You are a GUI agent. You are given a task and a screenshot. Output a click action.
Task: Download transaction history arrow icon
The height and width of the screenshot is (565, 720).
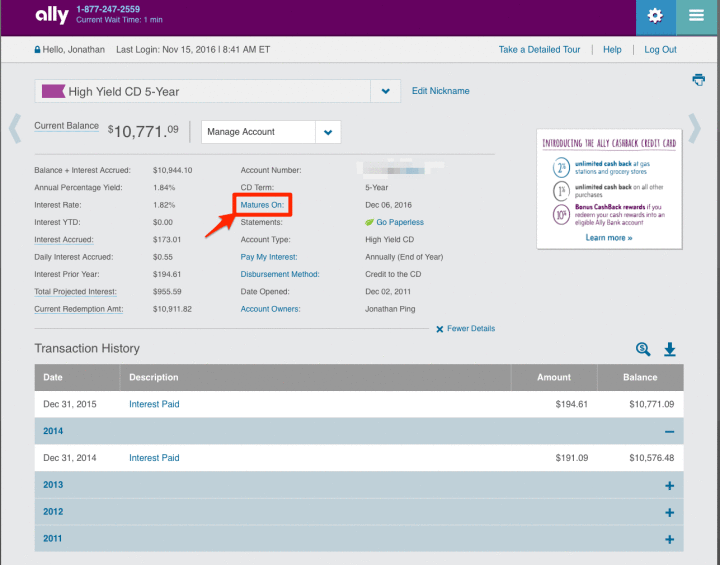pyautogui.click(x=670, y=349)
